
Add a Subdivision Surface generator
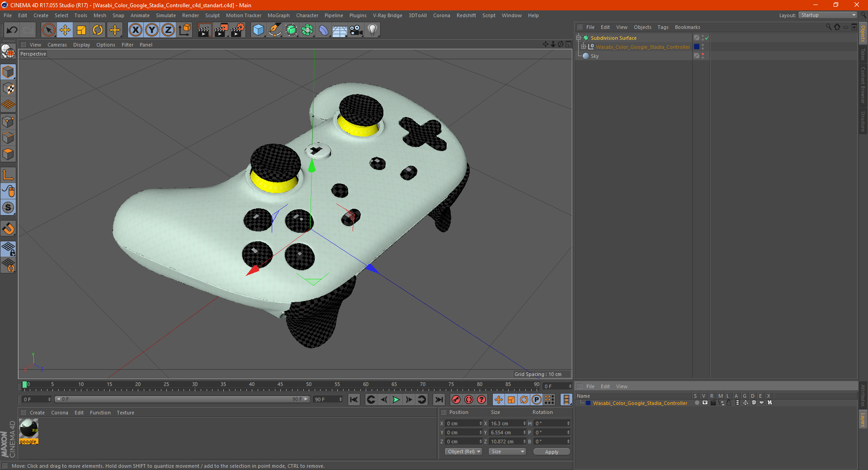pyautogui.click(x=291, y=30)
